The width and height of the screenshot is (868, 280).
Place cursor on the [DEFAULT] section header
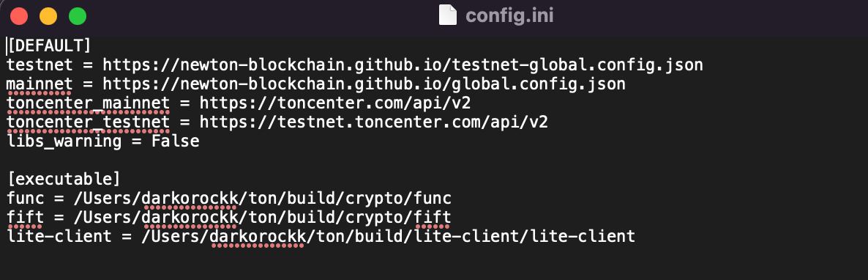click(49, 46)
